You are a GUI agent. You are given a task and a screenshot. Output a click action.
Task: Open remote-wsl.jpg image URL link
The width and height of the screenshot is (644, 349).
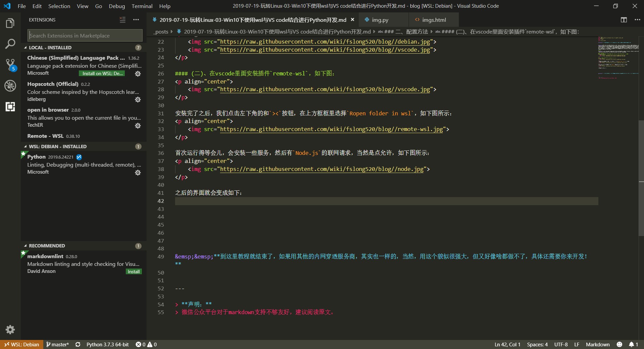[331, 129]
